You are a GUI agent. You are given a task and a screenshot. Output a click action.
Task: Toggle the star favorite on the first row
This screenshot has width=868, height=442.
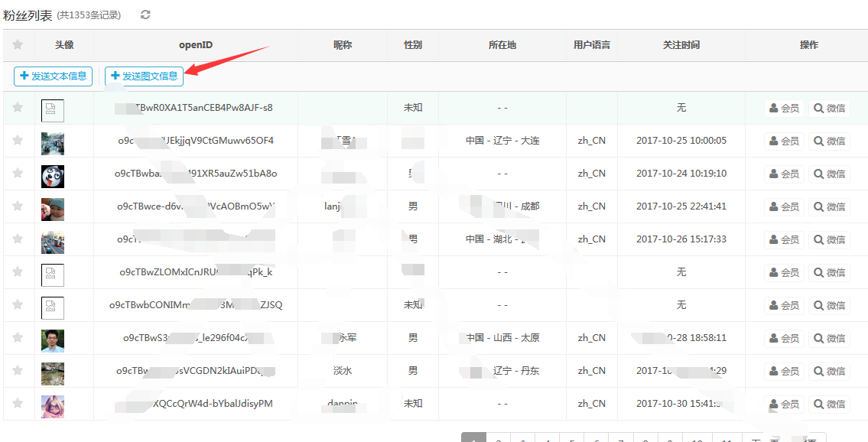pyautogui.click(x=18, y=107)
